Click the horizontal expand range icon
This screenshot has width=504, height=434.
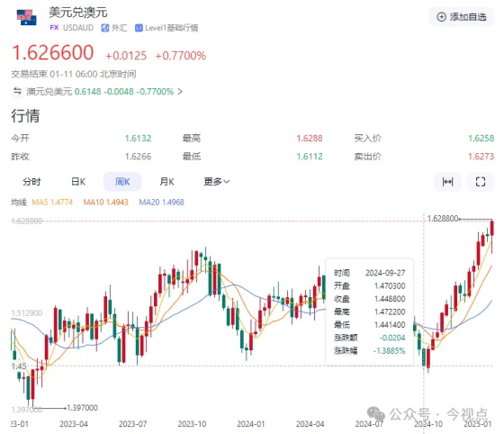448,182
